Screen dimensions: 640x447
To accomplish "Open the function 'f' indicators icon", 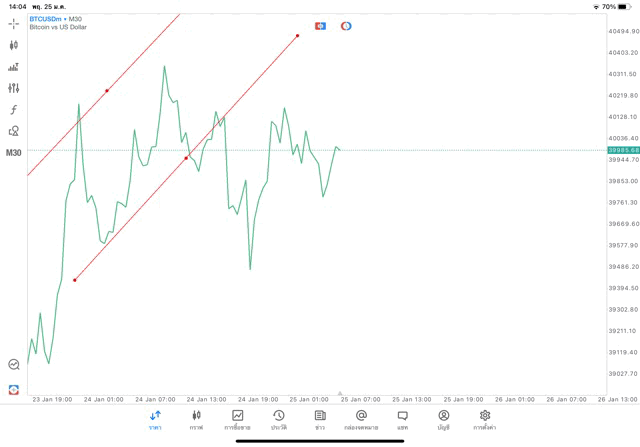I will (x=14, y=109).
